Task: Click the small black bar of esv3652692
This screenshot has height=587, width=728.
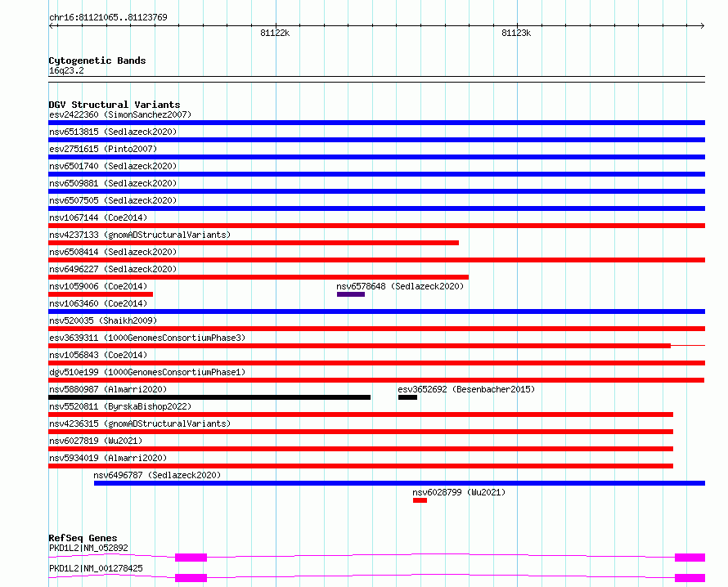Action: pyautogui.click(x=407, y=397)
